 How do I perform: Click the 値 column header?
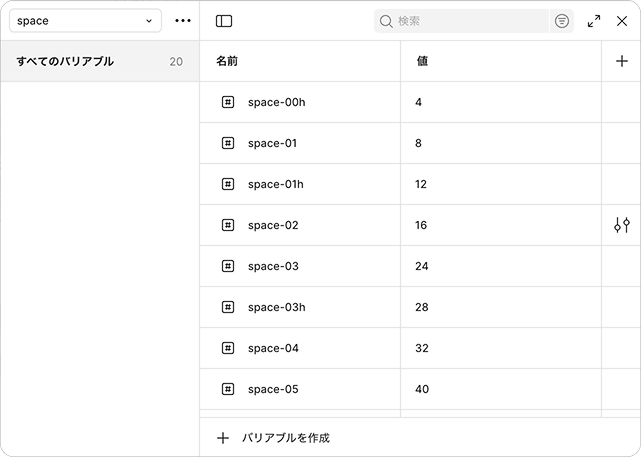(422, 61)
